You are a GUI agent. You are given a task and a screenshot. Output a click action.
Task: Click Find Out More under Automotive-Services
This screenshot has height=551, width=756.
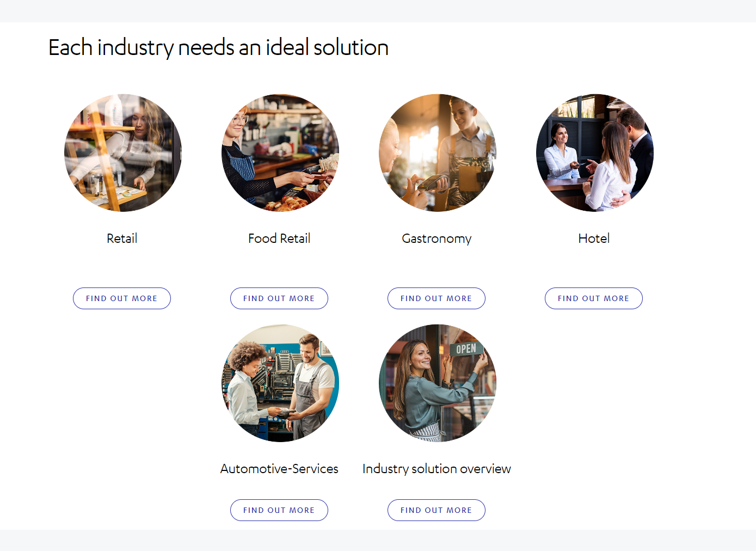279,510
